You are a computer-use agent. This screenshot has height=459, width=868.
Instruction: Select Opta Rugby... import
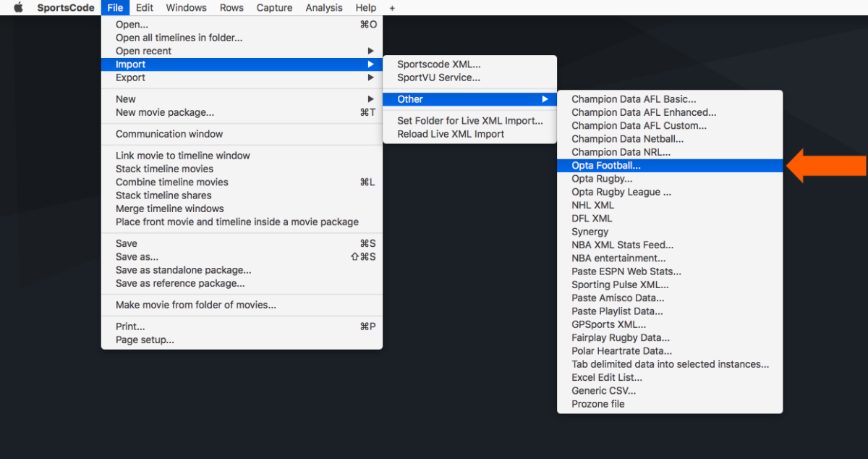670,179
